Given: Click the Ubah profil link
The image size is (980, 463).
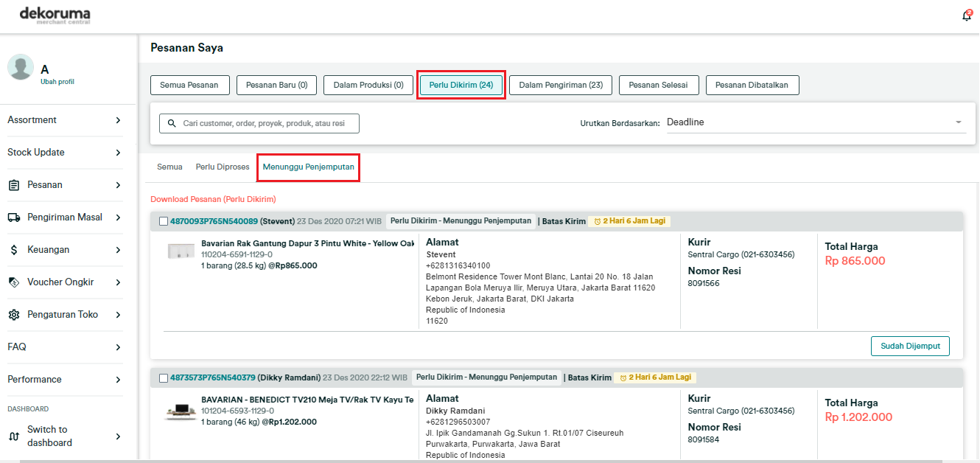Looking at the screenshot, I should pyautogui.click(x=57, y=82).
